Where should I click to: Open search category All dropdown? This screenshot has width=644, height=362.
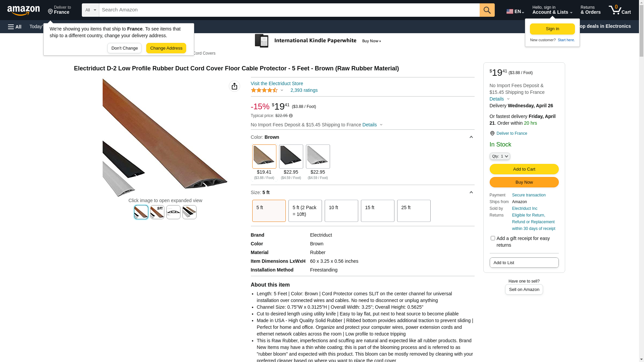click(x=90, y=10)
